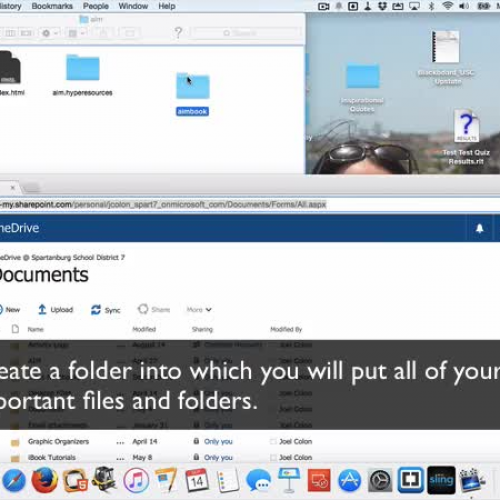Click the Wi-Fi status icon
The image size is (500, 500).
[448, 6]
